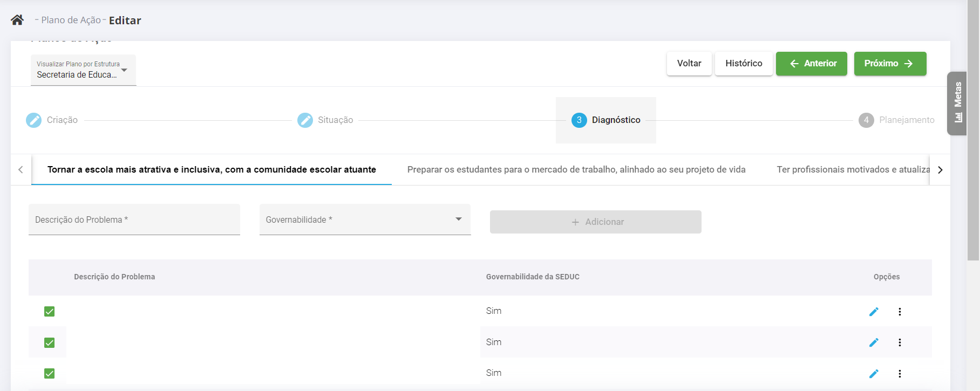980x391 pixels.
Task: Select the Diagnóstico step number 3
Action: [579, 120]
